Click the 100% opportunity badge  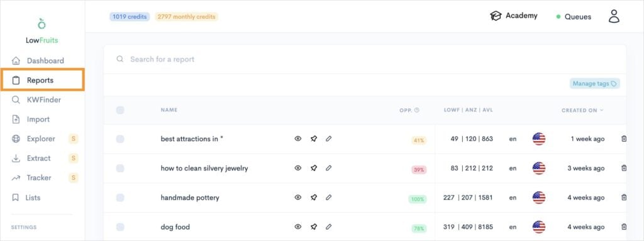coord(418,199)
